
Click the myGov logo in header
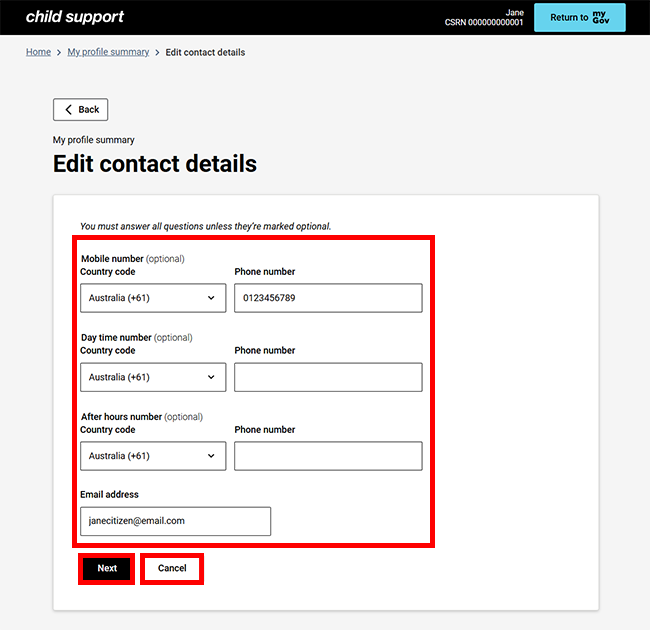click(x=600, y=17)
